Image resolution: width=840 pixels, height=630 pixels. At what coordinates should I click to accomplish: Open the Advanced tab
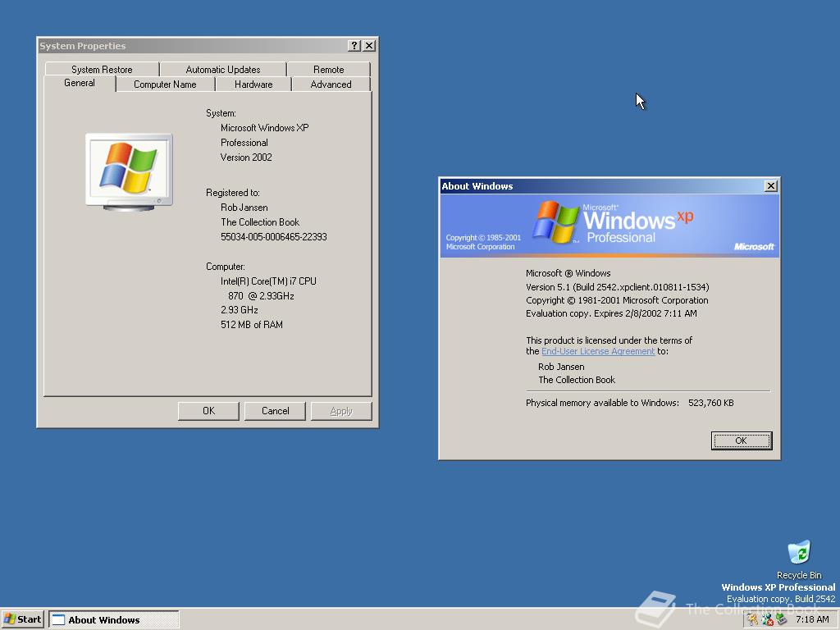point(331,84)
